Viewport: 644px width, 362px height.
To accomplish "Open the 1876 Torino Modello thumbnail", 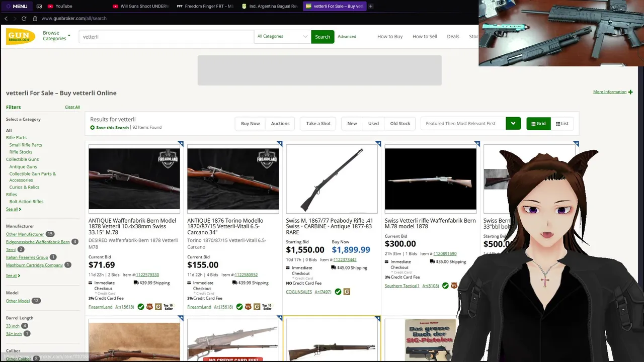I will pos(233,178).
